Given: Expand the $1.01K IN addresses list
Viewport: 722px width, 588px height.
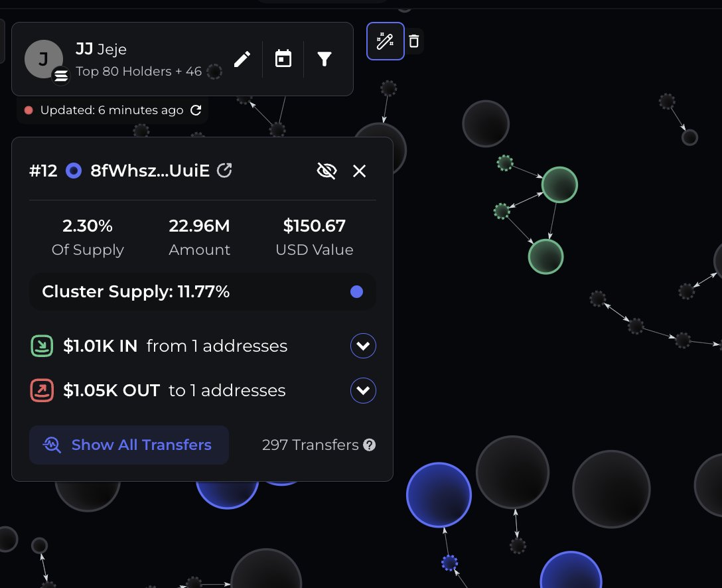Looking at the screenshot, I should 363,346.
